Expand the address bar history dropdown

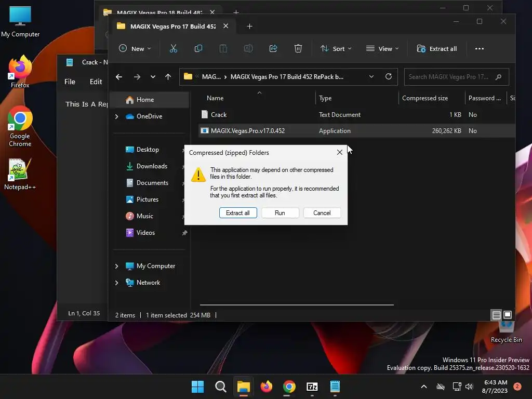(x=371, y=76)
